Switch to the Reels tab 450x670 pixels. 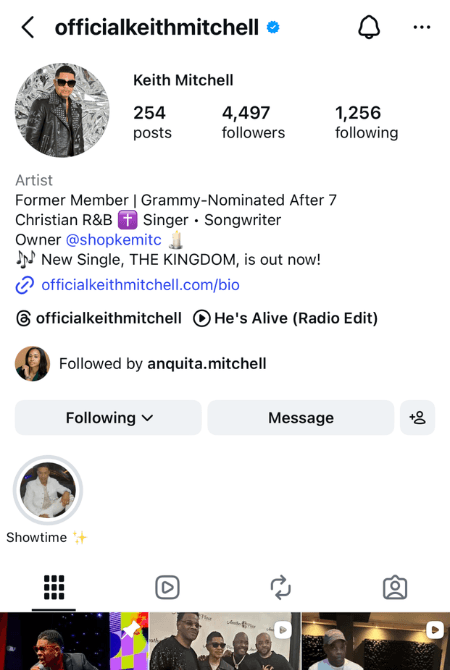coord(167,588)
